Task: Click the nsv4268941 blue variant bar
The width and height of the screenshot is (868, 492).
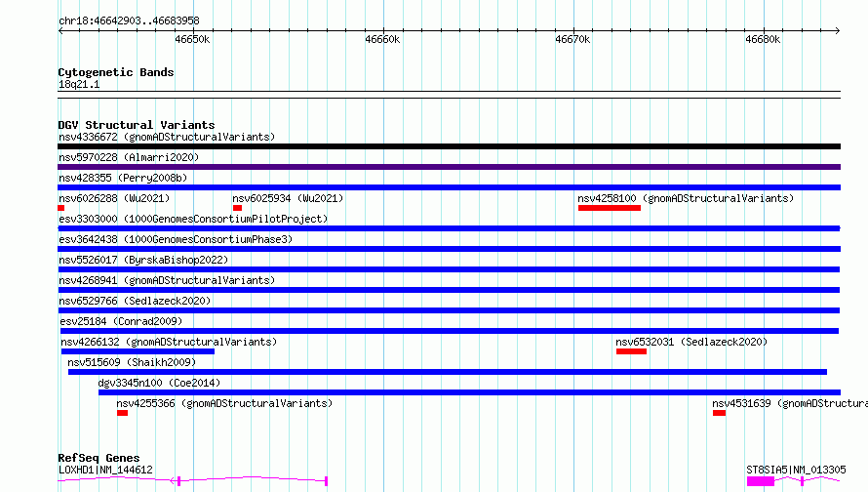Action: [449, 290]
